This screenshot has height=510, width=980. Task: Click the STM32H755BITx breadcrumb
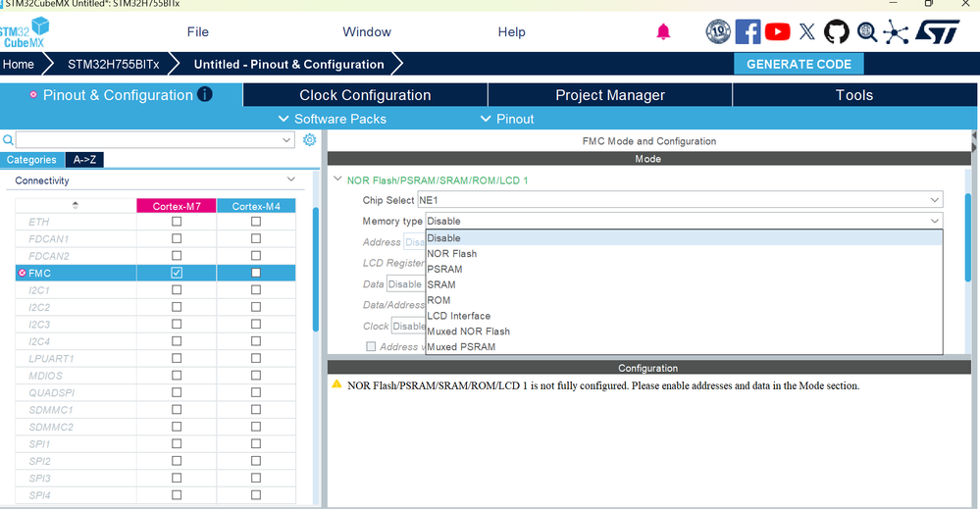[x=113, y=65]
